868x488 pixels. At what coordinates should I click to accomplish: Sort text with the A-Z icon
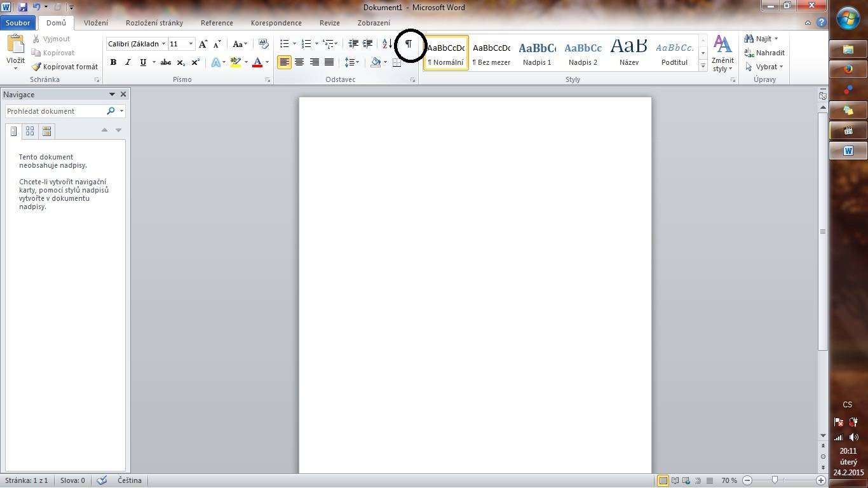[x=387, y=44]
